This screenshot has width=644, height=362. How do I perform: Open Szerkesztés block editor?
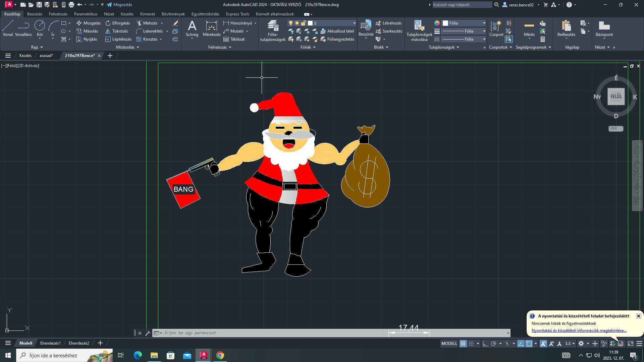click(x=389, y=31)
